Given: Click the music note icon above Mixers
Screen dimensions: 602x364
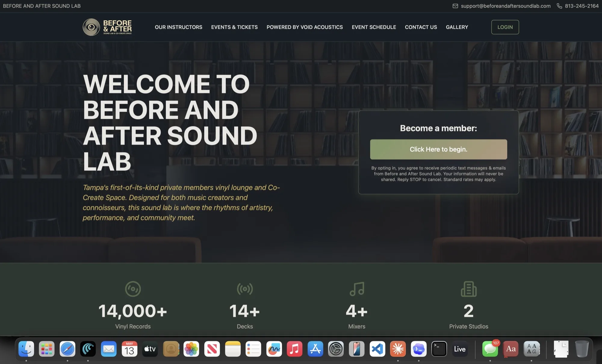Looking at the screenshot, I should [357, 289].
